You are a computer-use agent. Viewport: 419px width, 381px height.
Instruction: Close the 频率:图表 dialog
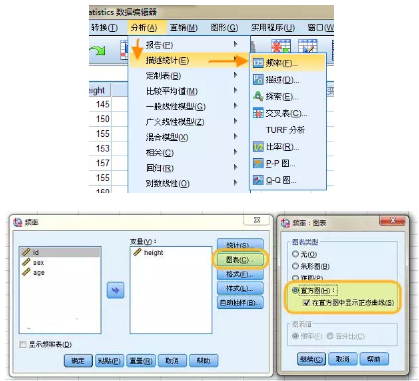393,220
